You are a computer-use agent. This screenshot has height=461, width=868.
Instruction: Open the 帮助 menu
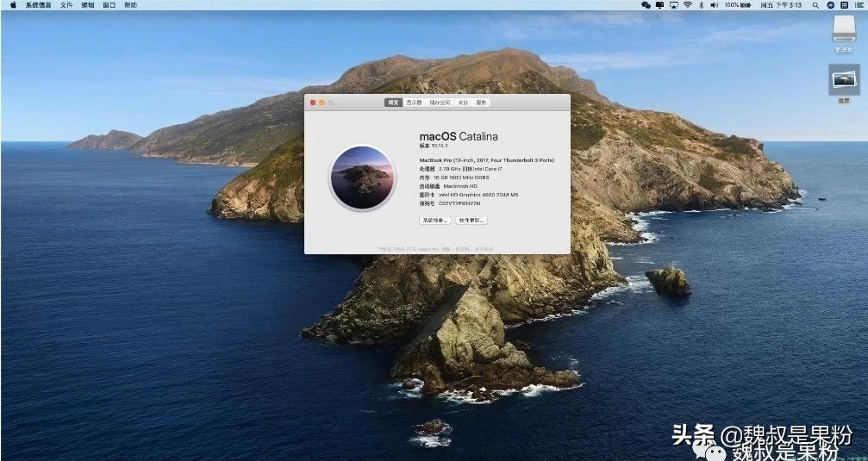click(130, 5)
